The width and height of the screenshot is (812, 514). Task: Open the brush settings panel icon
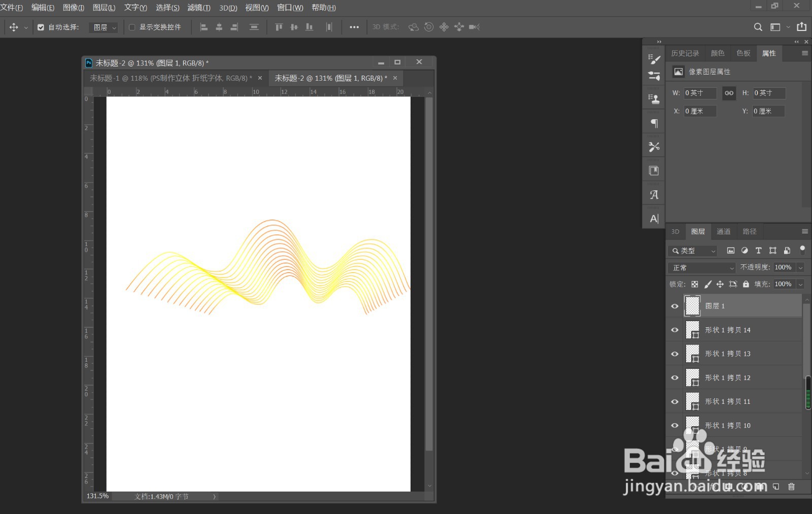click(654, 59)
